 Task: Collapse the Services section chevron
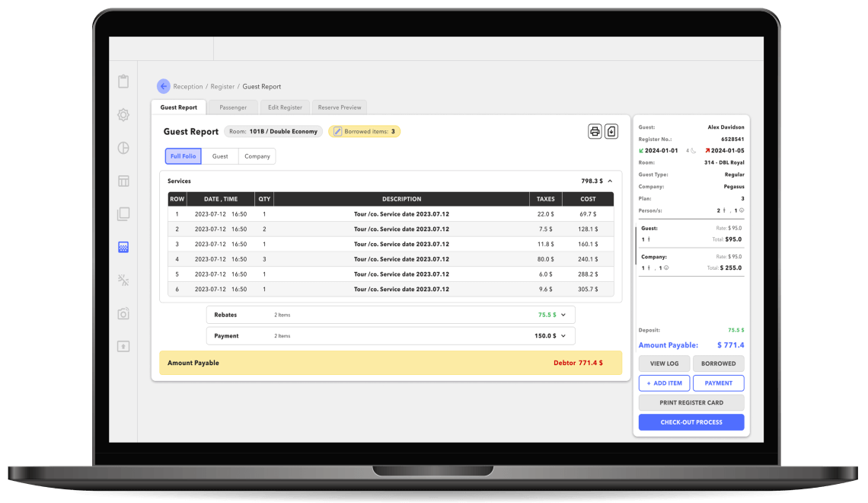coord(610,181)
